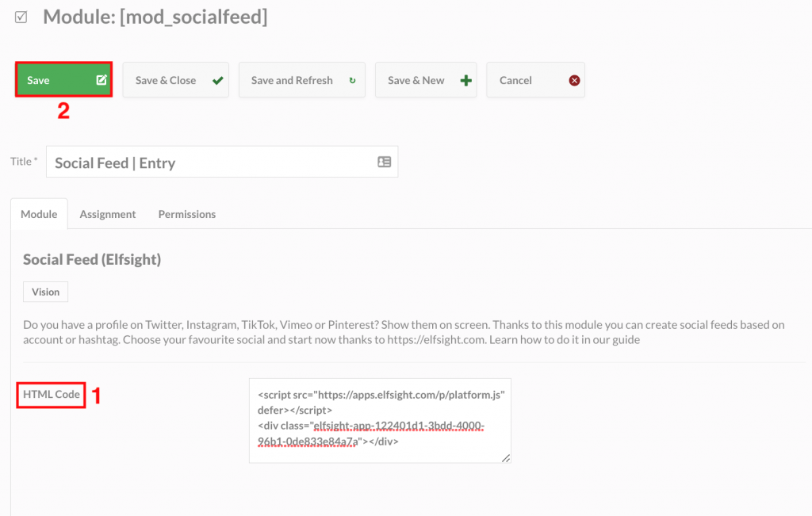The height and width of the screenshot is (516, 812).
Task: Click the resize handle of the HTML code box
Action: tap(506, 458)
